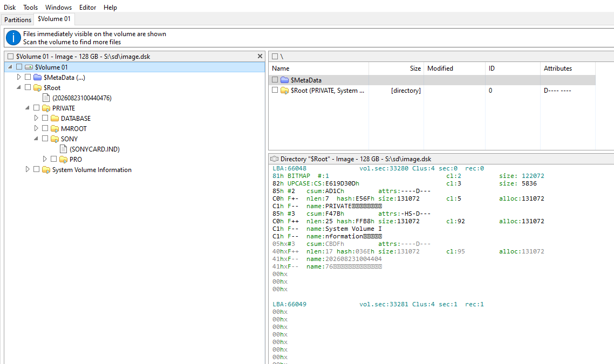
Task: Check the $Root tree checkbox
Action: pyautogui.click(x=28, y=87)
